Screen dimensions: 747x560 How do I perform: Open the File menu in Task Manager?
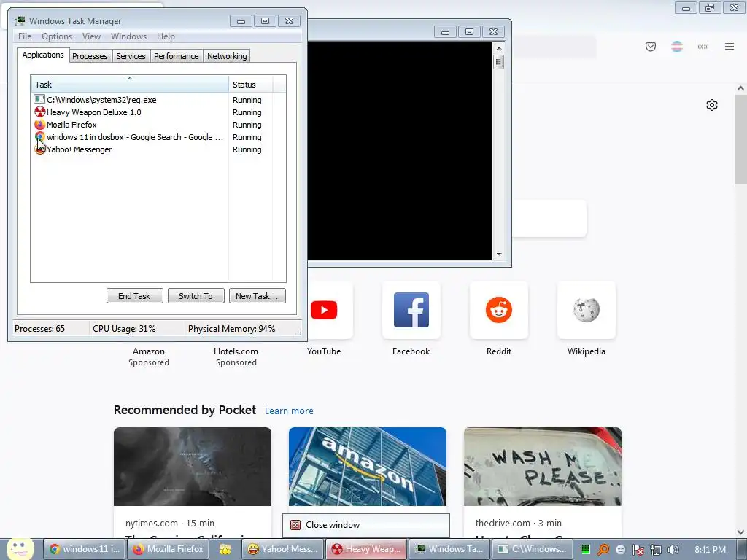pos(25,36)
